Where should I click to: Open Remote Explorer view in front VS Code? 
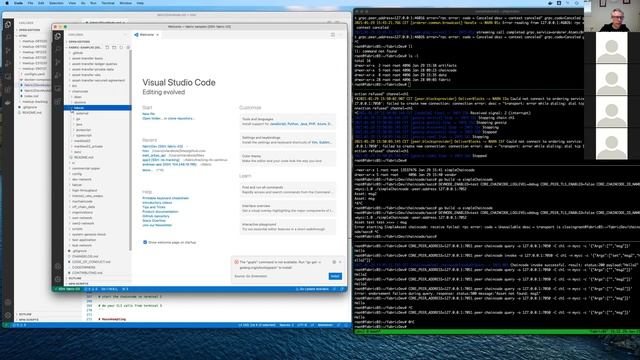click(58, 88)
